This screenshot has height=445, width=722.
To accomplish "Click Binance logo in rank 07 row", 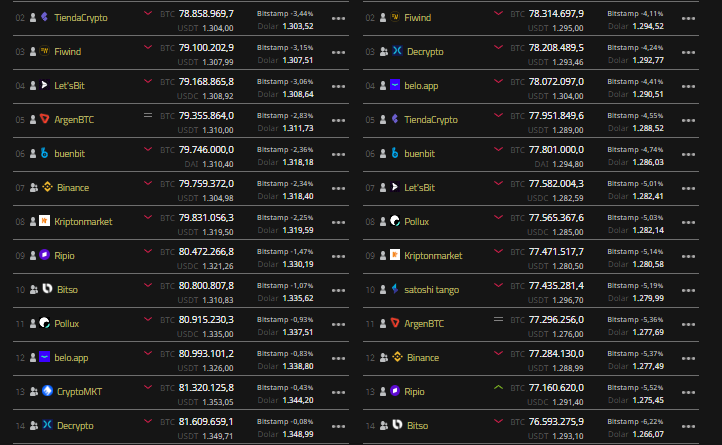I will click(44, 187).
